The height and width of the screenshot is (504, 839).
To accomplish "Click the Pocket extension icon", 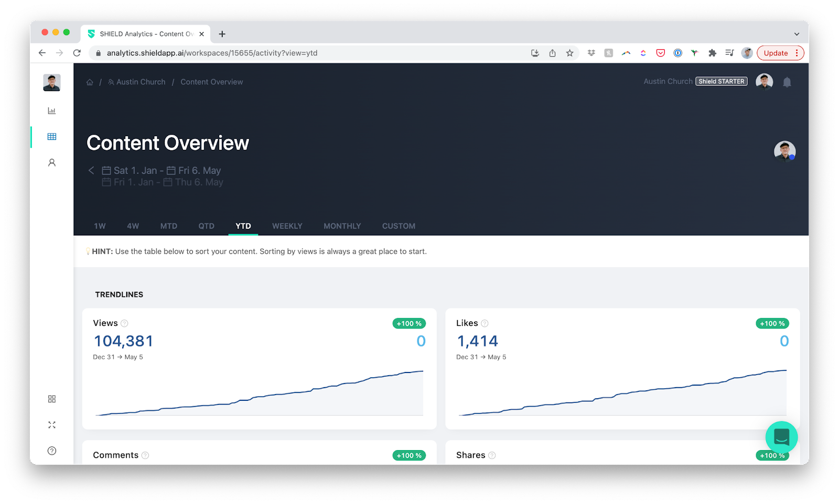I will pyautogui.click(x=661, y=53).
